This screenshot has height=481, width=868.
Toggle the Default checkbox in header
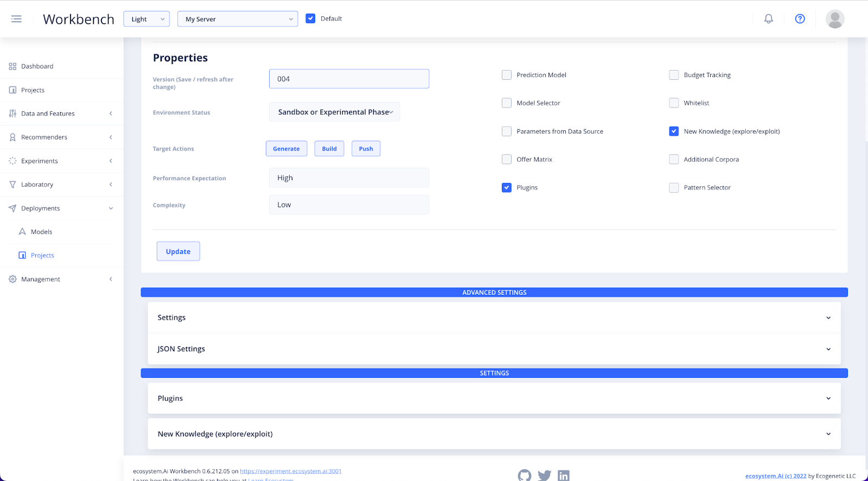click(311, 18)
